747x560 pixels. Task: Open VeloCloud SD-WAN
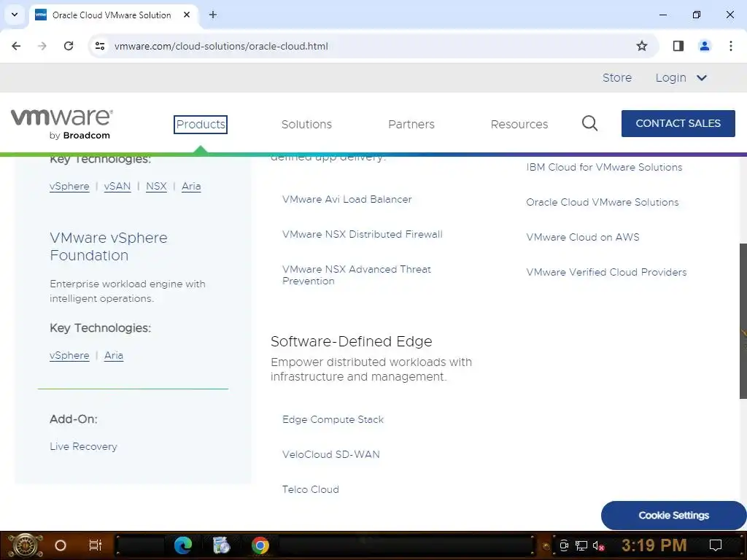330,454
